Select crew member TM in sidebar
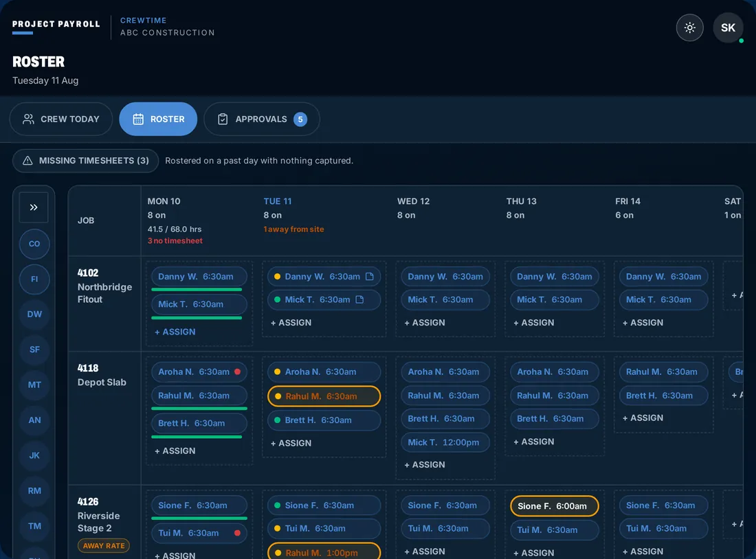Viewport: 756px width, 559px height. 34,526
